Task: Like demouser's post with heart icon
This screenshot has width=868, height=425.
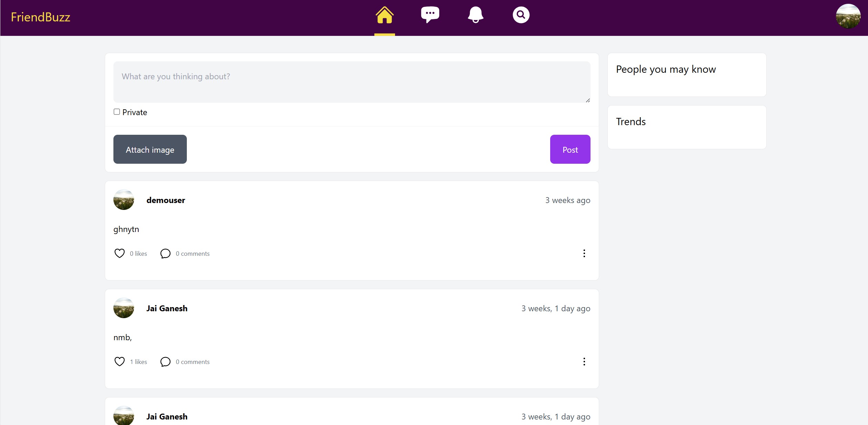Action: click(119, 253)
